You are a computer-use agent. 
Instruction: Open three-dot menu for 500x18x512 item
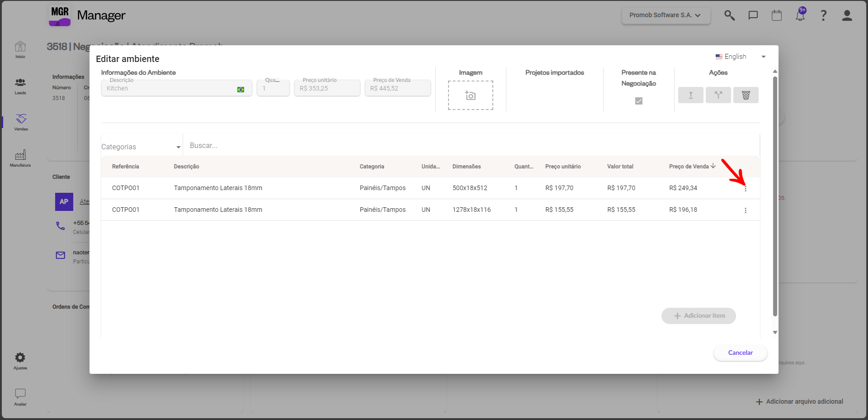(x=745, y=188)
